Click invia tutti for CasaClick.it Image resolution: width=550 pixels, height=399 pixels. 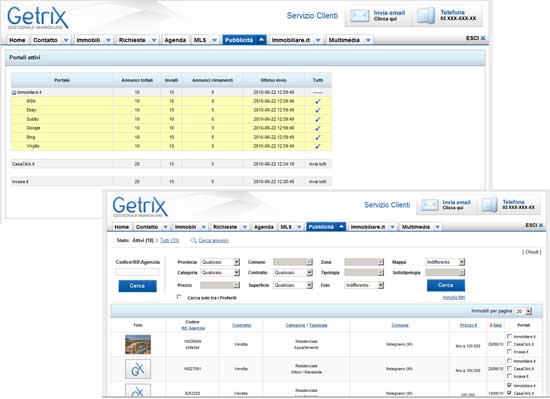pyautogui.click(x=318, y=164)
